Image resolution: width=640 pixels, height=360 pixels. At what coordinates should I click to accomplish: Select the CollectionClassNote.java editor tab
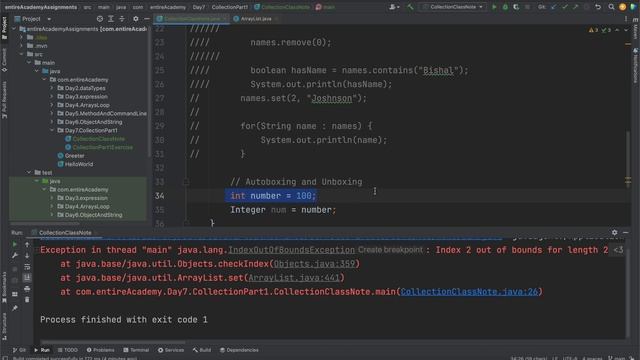[192, 19]
